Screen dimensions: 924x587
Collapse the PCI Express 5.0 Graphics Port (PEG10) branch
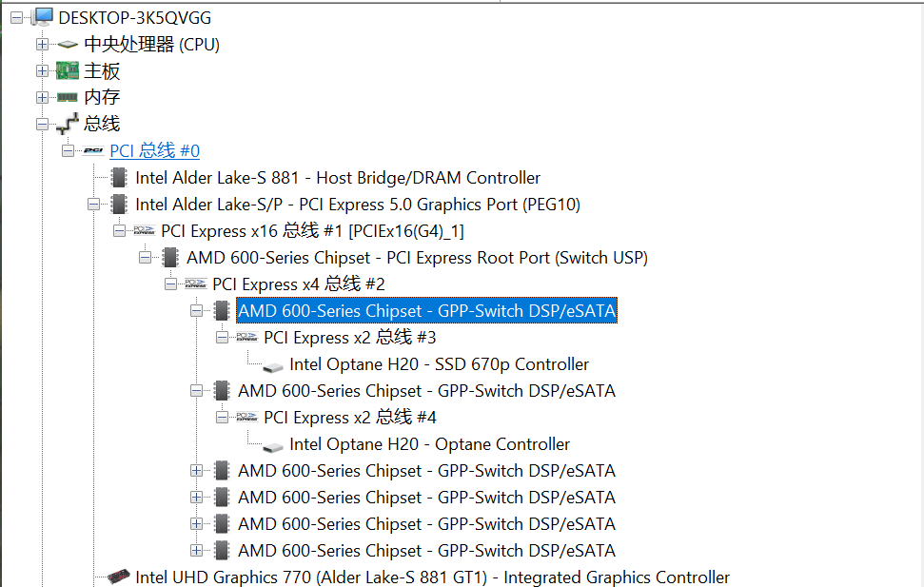point(93,204)
